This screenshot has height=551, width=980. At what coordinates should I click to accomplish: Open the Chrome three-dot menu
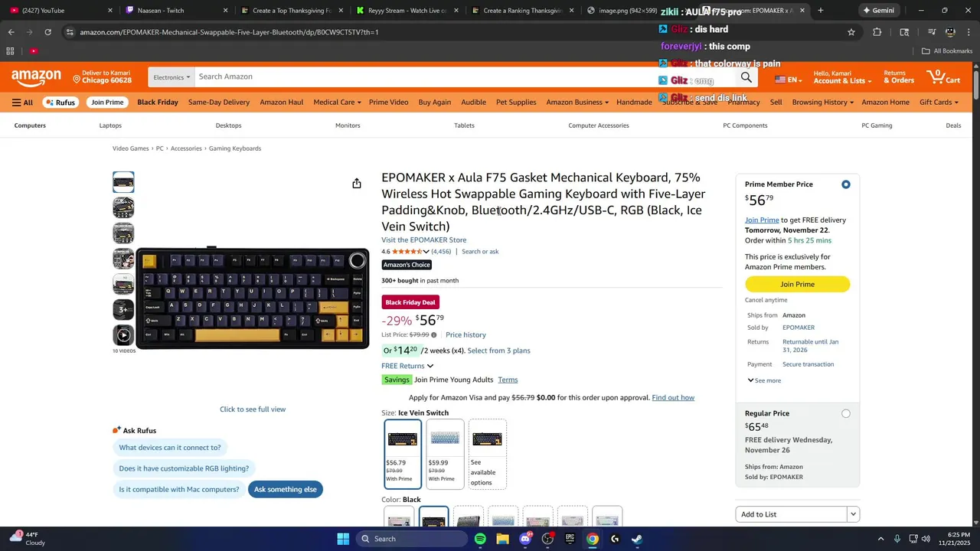coord(969,32)
